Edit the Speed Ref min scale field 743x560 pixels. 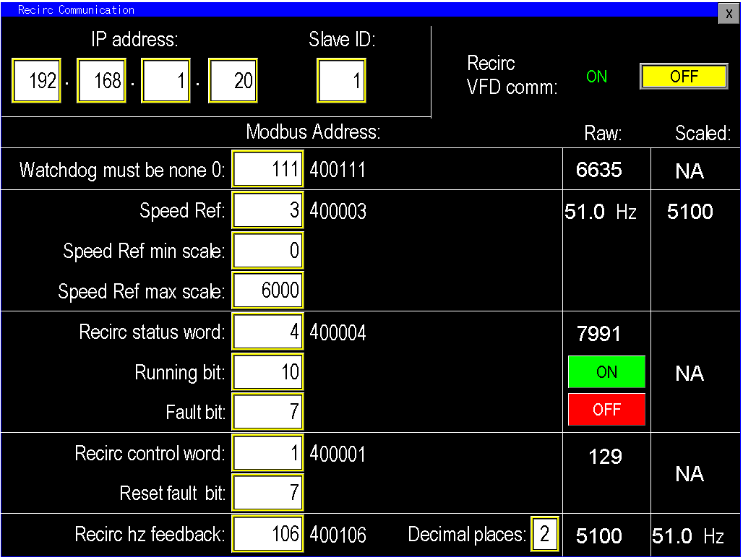pos(267,251)
